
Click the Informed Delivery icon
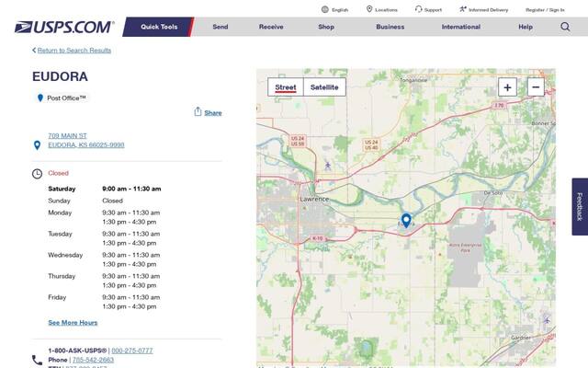(463, 9)
